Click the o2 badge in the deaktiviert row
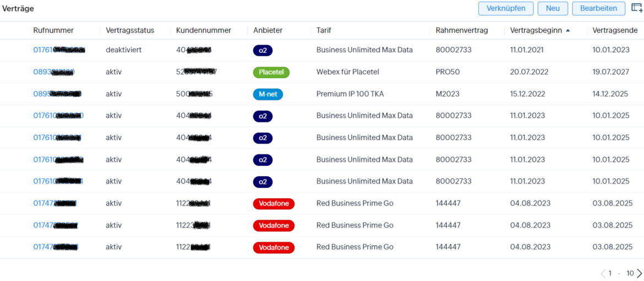 pos(263,50)
